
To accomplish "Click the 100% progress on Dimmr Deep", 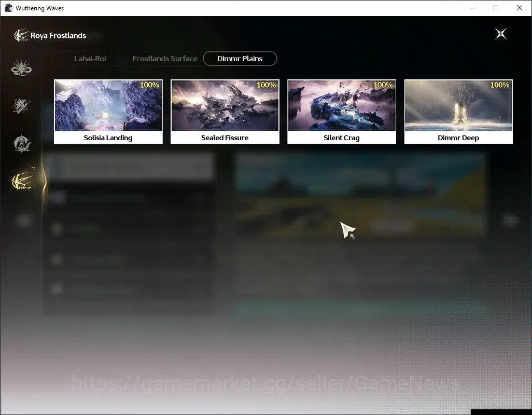I will [x=500, y=85].
